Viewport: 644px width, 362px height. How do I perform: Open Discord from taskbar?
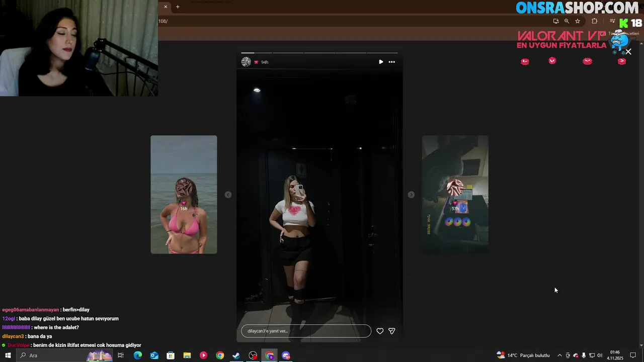coord(286,355)
